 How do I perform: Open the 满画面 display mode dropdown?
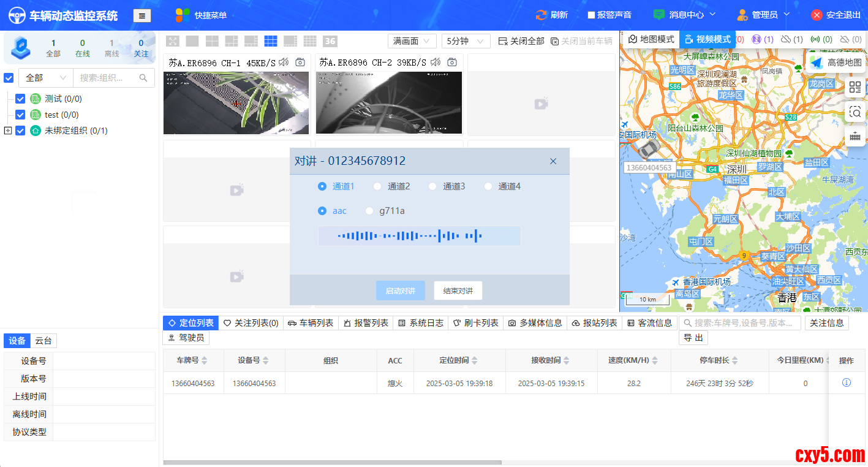point(412,41)
